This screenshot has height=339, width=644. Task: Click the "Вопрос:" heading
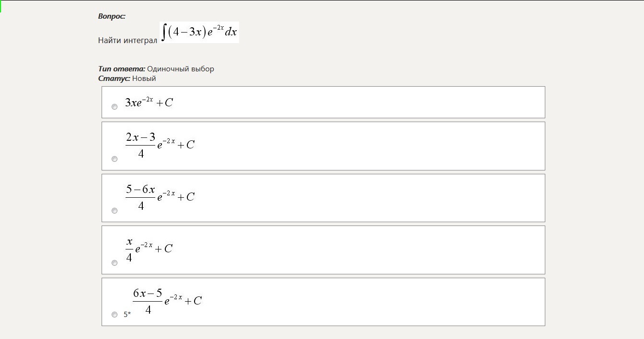(x=112, y=16)
